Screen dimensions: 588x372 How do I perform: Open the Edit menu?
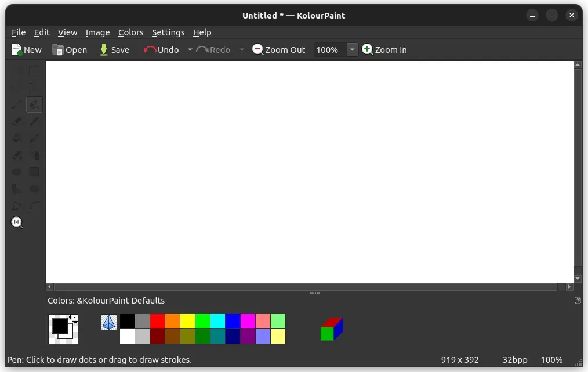coord(42,32)
